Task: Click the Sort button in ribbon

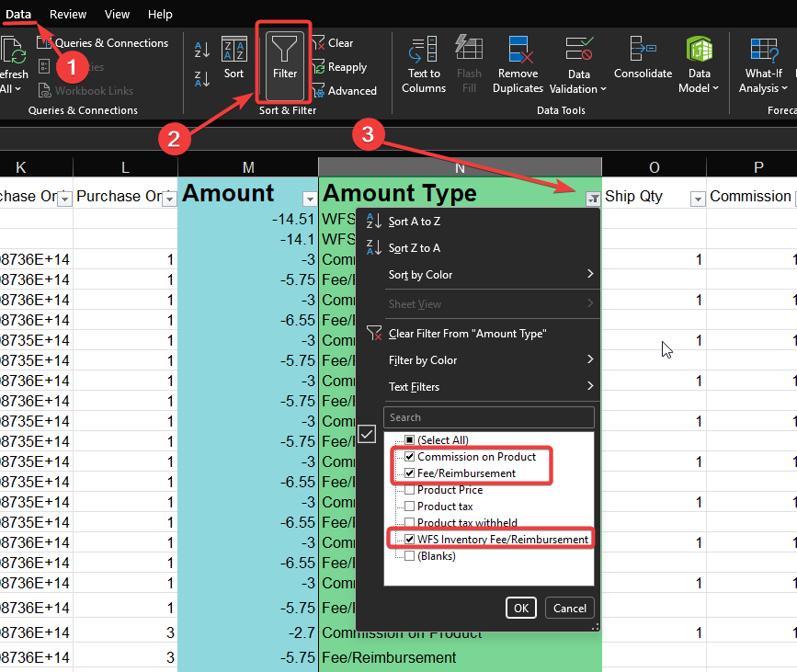Action: click(233, 59)
